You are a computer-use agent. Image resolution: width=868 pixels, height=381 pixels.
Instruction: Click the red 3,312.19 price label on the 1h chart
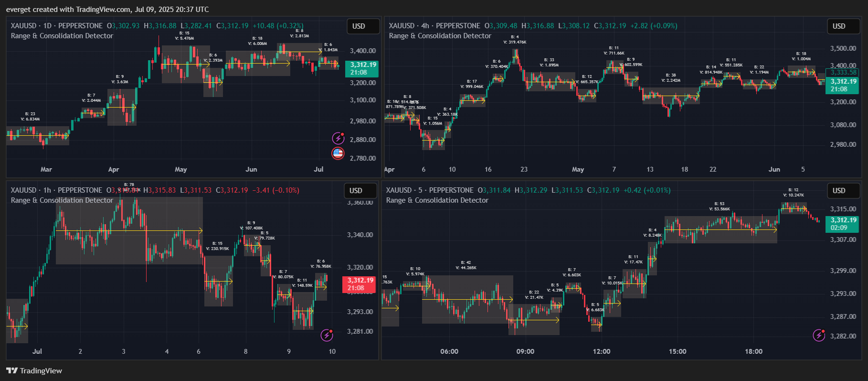(x=359, y=284)
